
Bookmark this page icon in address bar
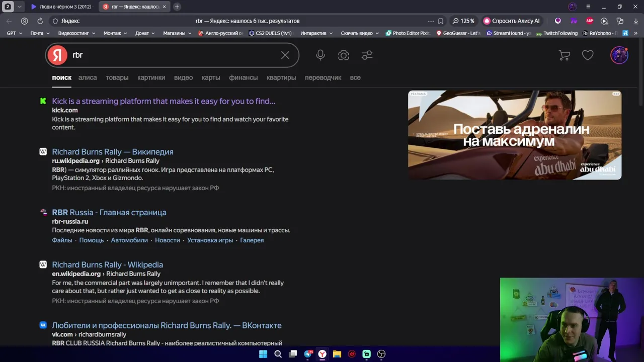441,21
